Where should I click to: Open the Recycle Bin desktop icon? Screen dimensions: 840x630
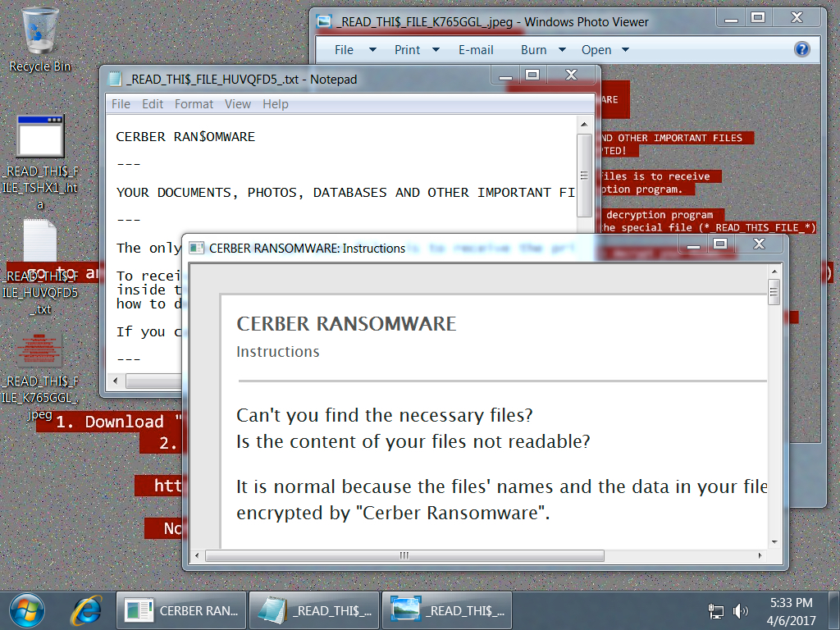39,40
